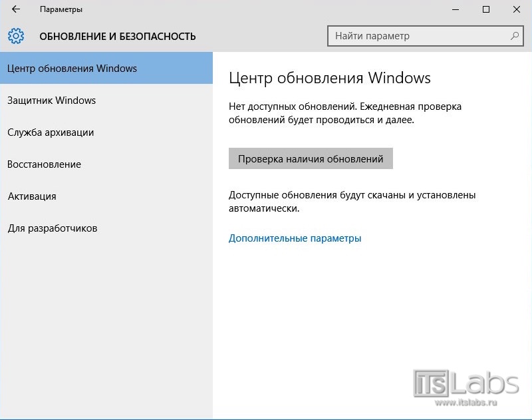The width and height of the screenshot is (532, 420).
Task: Switch to 'Восстановление' section
Action: coord(106,164)
